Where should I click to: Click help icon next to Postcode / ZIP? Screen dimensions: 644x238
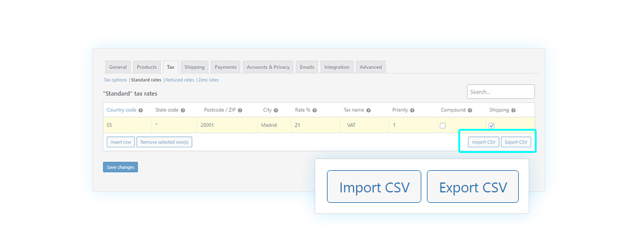240,110
